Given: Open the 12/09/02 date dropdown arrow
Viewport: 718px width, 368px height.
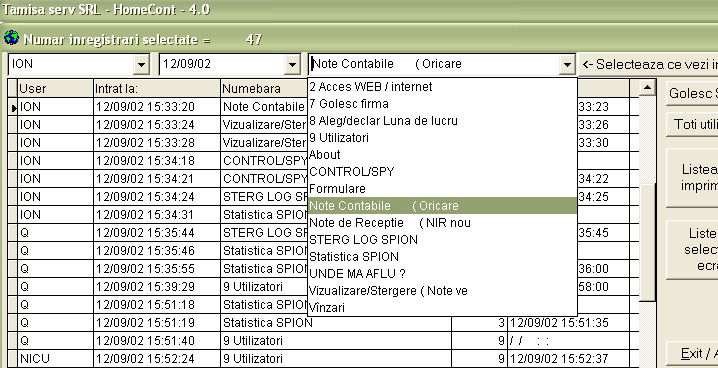Looking at the screenshot, I should [x=292, y=65].
